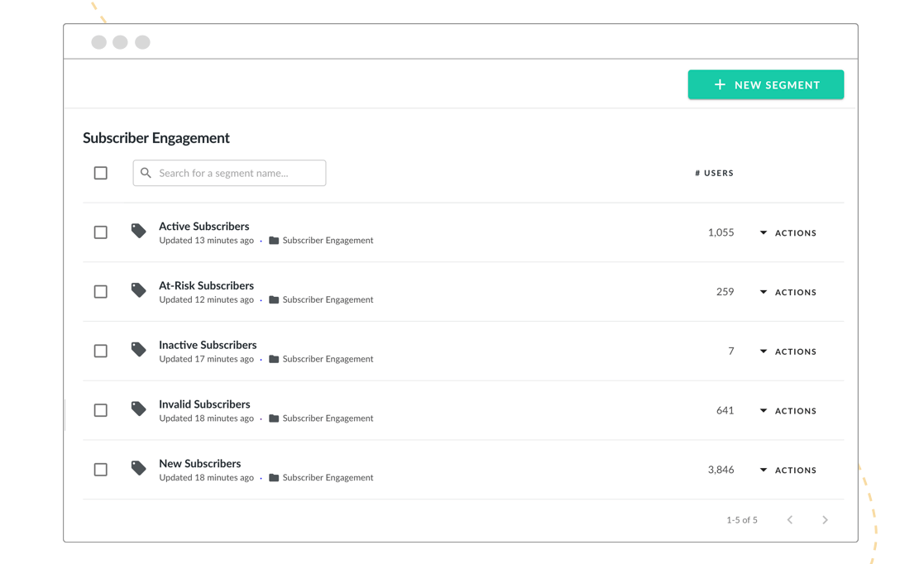The width and height of the screenshot is (924, 564).
Task: Click the 7 user count
Action: click(731, 351)
